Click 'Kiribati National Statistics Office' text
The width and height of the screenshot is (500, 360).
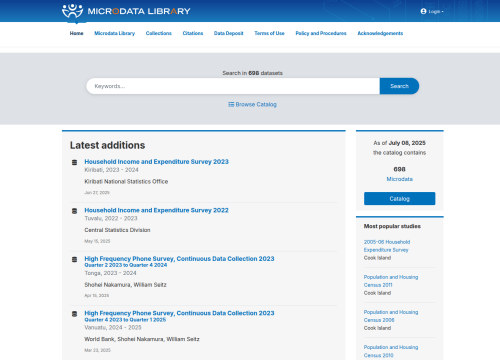click(x=126, y=182)
